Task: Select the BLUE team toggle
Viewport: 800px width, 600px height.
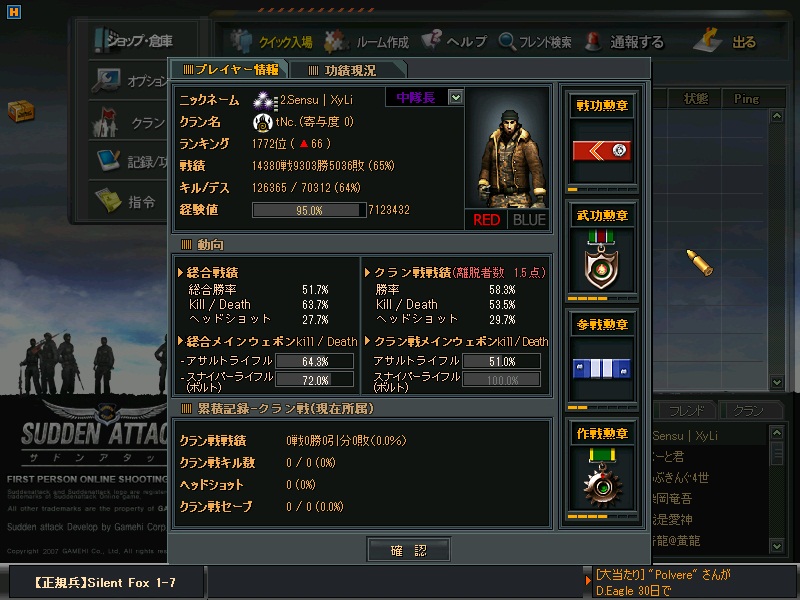Action: (529, 220)
